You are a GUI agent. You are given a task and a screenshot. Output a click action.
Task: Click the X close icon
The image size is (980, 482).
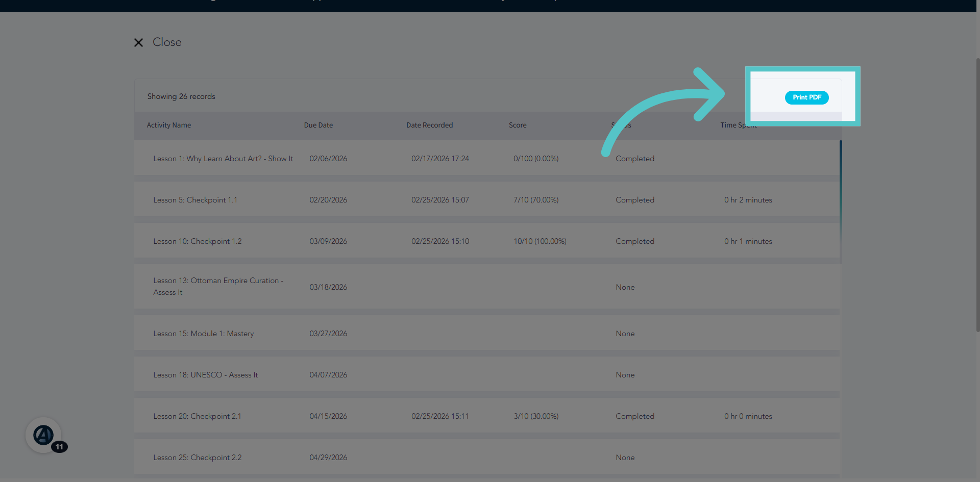click(138, 43)
